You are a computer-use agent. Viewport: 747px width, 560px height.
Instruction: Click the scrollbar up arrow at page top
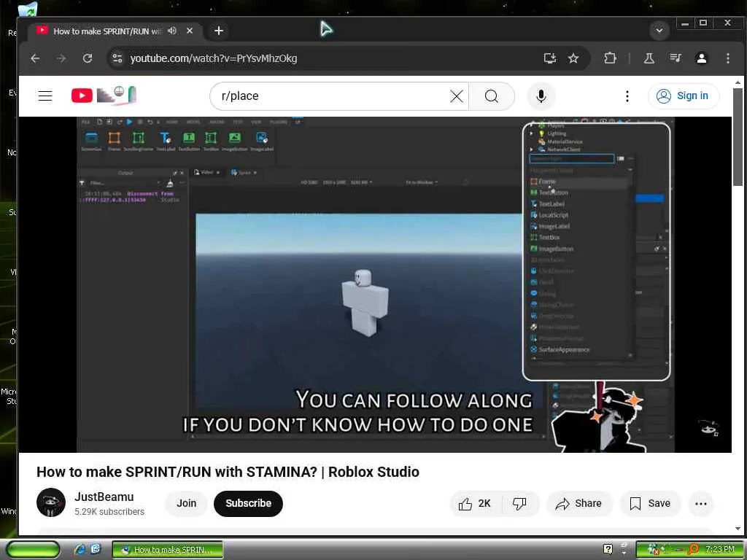pos(738,82)
